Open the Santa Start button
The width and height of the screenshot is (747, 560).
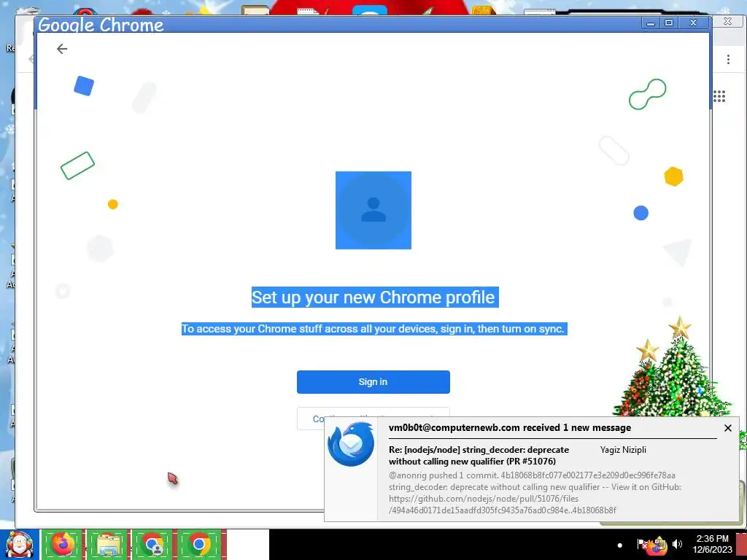(x=20, y=544)
